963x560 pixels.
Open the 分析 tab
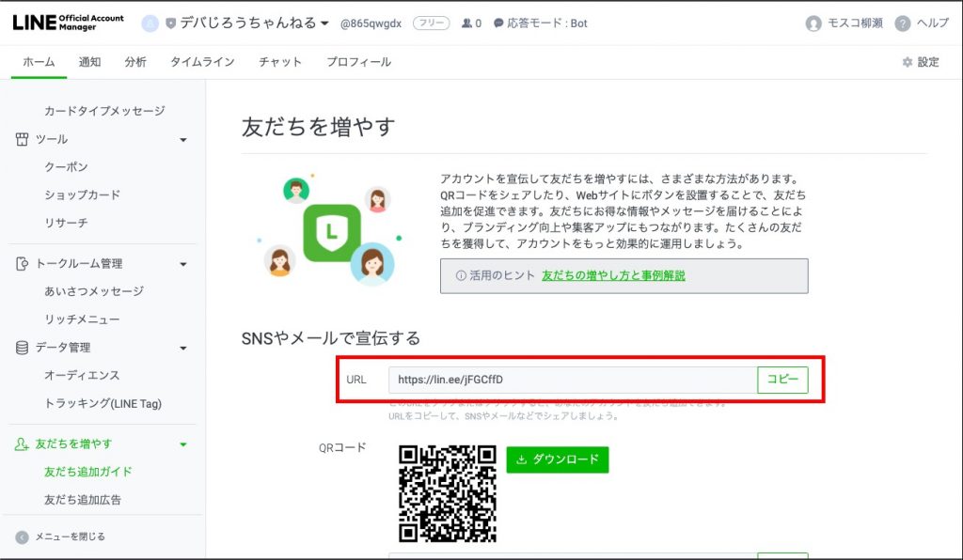[x=135, y=62]
